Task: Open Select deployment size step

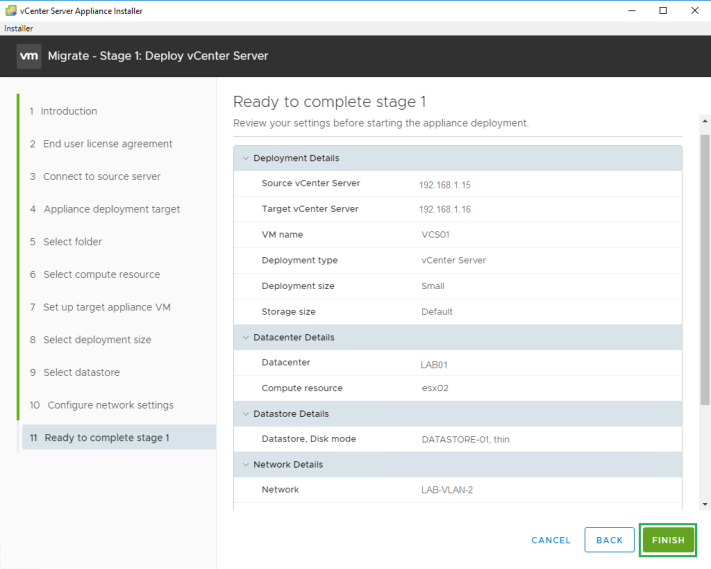Action: [x=97, y=340]
